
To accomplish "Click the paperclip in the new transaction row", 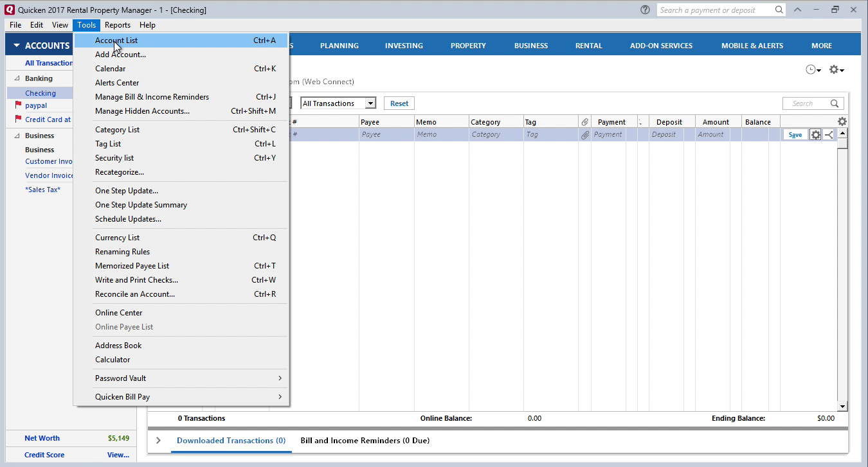I will 584,135.
